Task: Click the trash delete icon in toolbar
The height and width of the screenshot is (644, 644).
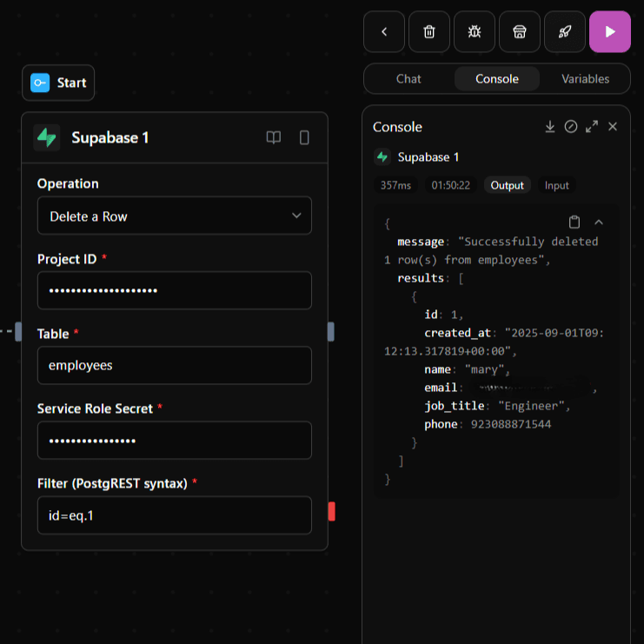Action: click(428, 32)
